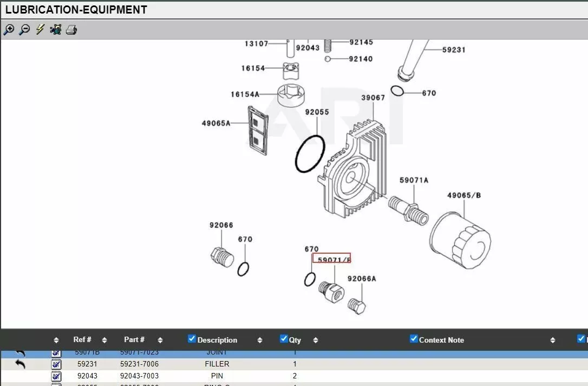Click the checklist icon in PIN row
The height and width of the screenshot is (386, 588).
[56, 376]
